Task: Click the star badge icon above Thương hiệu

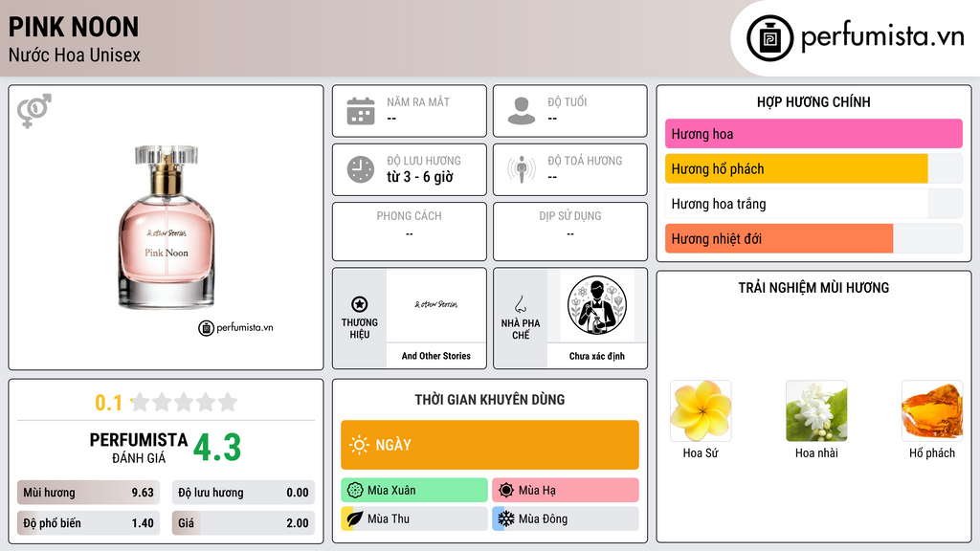Action: [x=360, y=304]
